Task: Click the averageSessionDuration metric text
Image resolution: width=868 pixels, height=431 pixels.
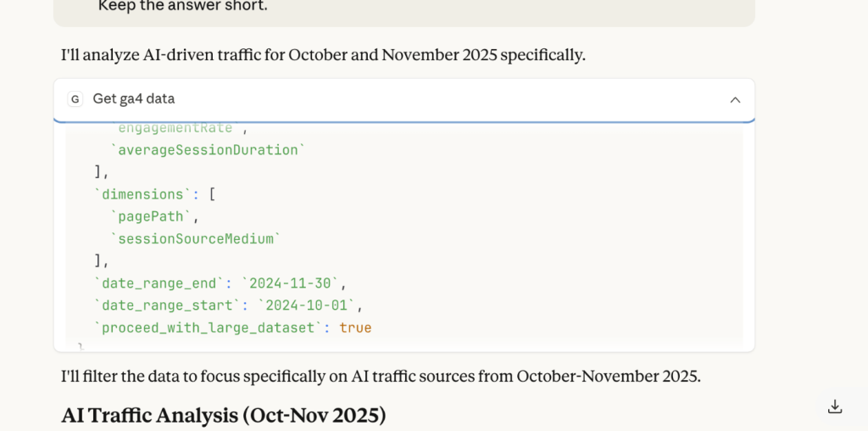Action: [x=207, y=150]
